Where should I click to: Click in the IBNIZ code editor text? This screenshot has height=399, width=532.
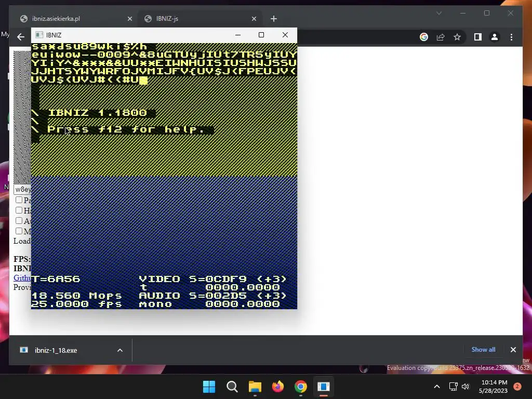coord(164,63)
